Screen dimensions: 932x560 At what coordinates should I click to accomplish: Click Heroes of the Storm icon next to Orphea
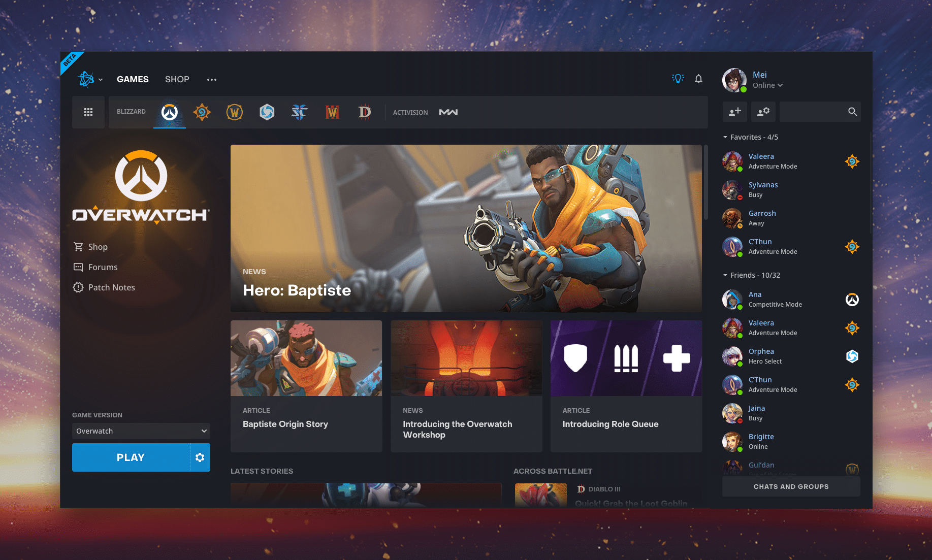(x=852, y=356)
